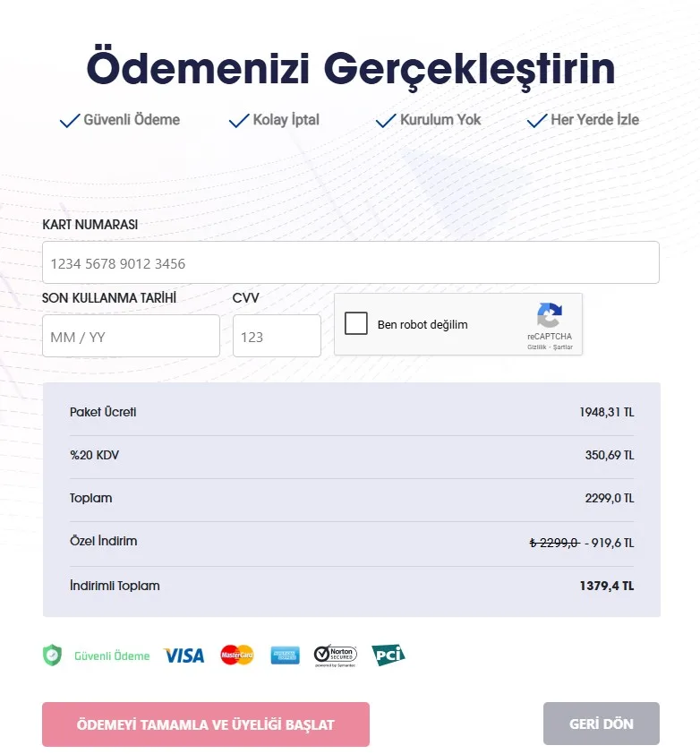Click the checkmark next to Güvenli Ödeme

pos(70,121)
